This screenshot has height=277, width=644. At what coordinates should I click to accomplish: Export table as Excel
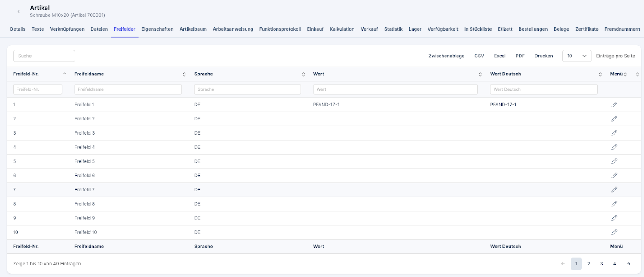(x=499, y=56)
